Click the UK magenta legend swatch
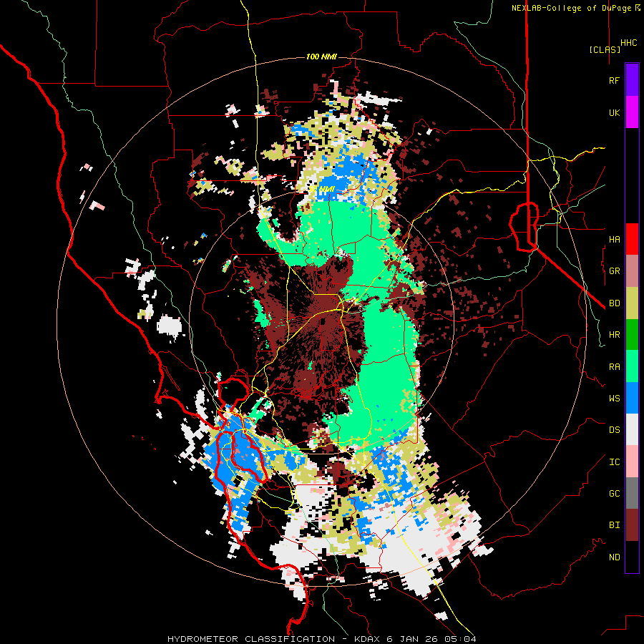Viewport: 644px width, 644px height. click(x=632, y=112)
